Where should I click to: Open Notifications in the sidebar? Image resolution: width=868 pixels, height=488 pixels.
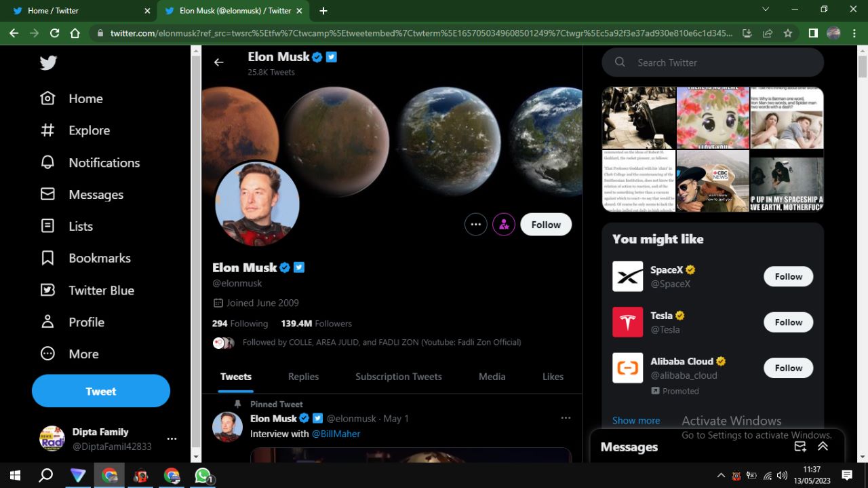[90, 162]
